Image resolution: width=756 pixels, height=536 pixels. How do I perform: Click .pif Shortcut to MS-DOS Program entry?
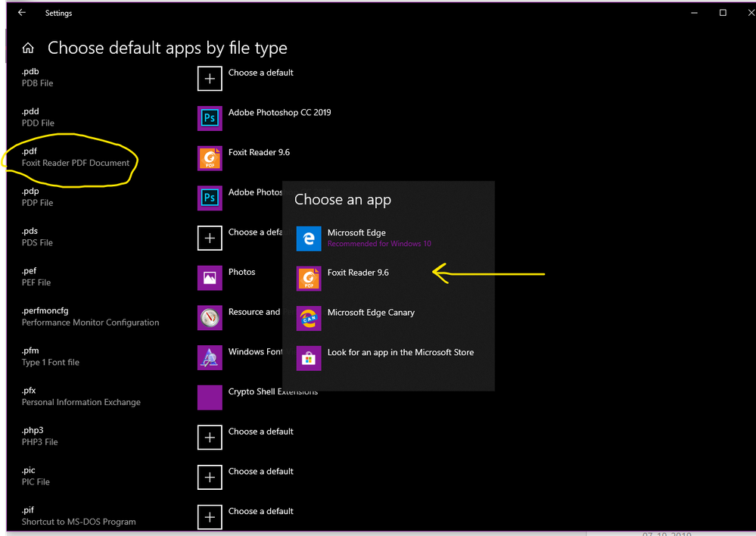tap(79, 516)
